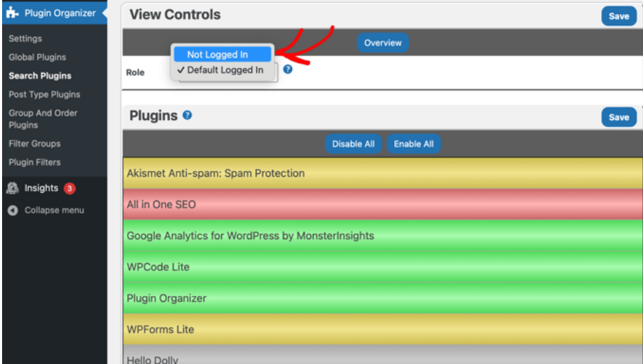Click the Plugin Organizer puzzle icon
The image size is (643, 364).
click(x=13, y=13)
